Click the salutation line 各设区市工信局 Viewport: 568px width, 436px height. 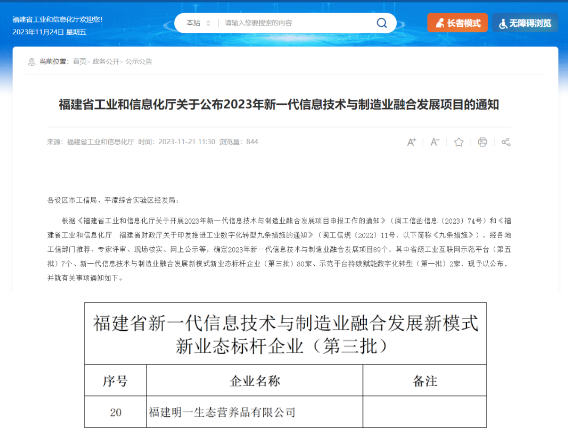click(x=113, y=200)
